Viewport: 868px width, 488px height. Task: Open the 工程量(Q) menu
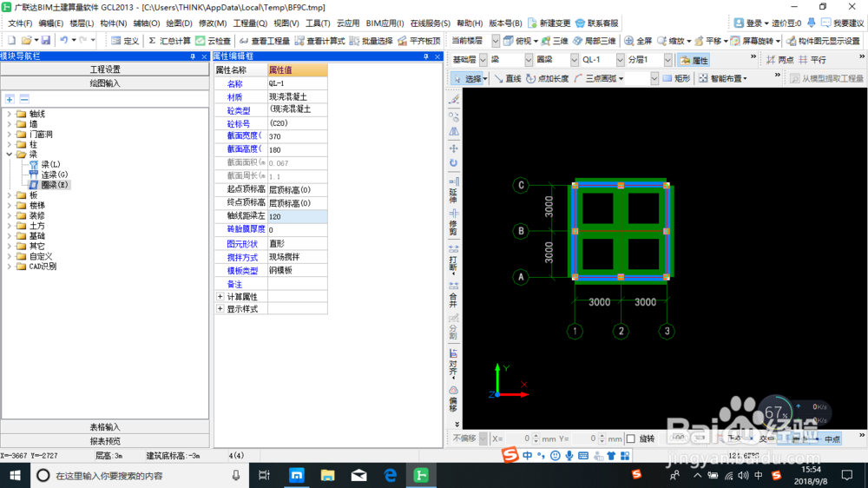coord(250,23)
